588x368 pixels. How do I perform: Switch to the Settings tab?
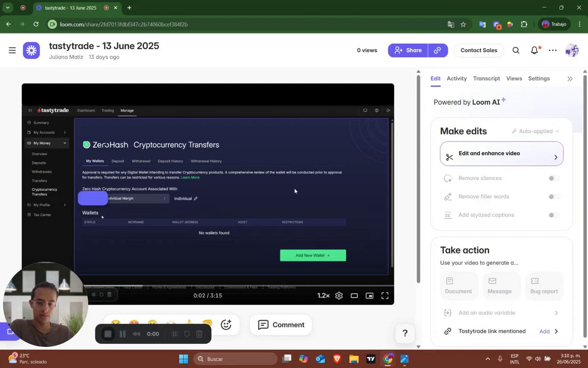point(539,79)
